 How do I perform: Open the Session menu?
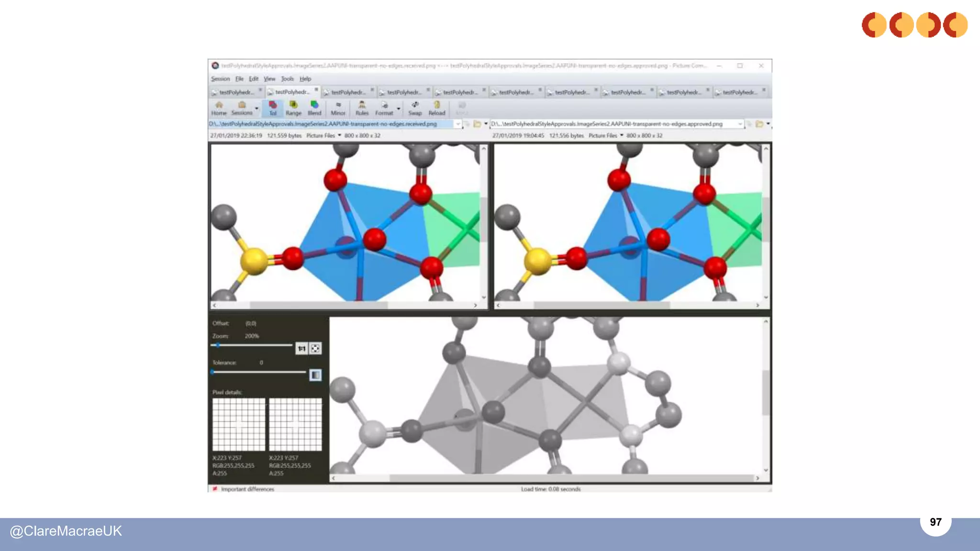(220, 79)
